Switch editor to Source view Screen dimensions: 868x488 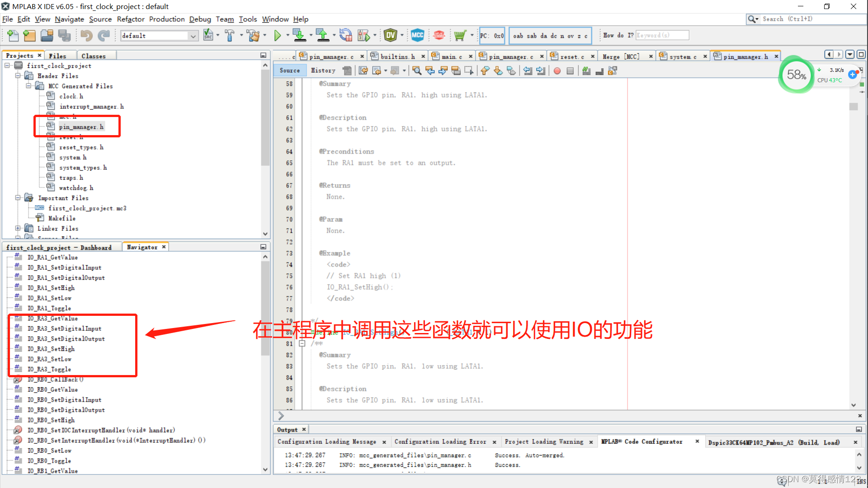pyautogui.click(x=290, y=70)
